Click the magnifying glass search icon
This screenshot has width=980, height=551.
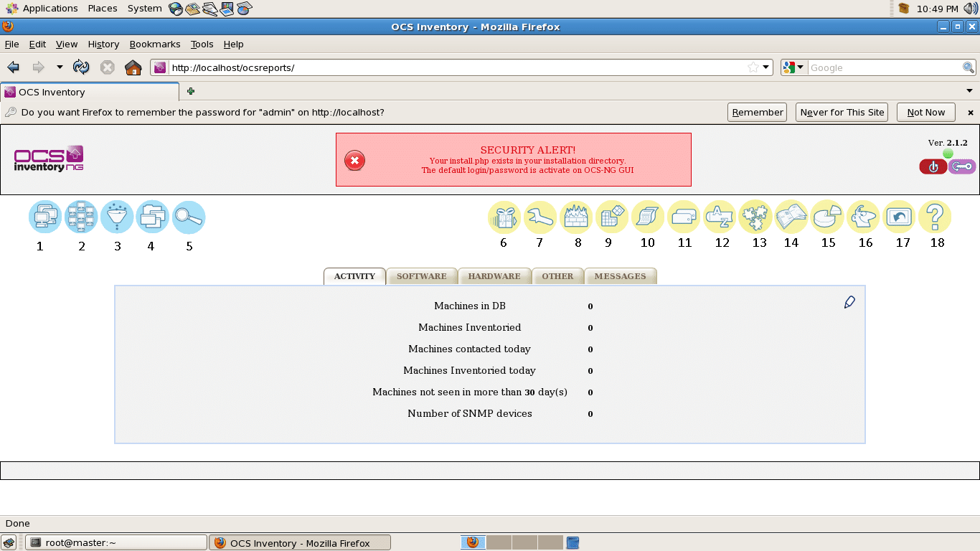click(x=189, y=217)
